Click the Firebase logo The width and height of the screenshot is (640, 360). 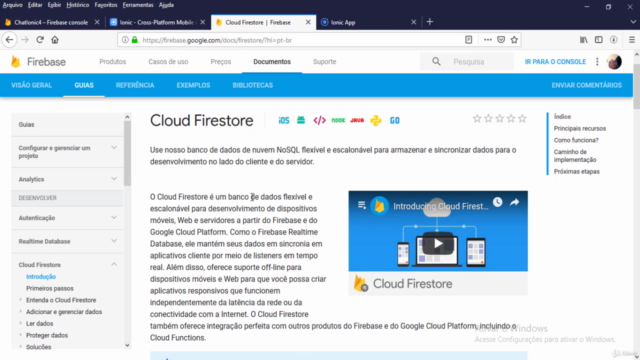coord(38,62)
